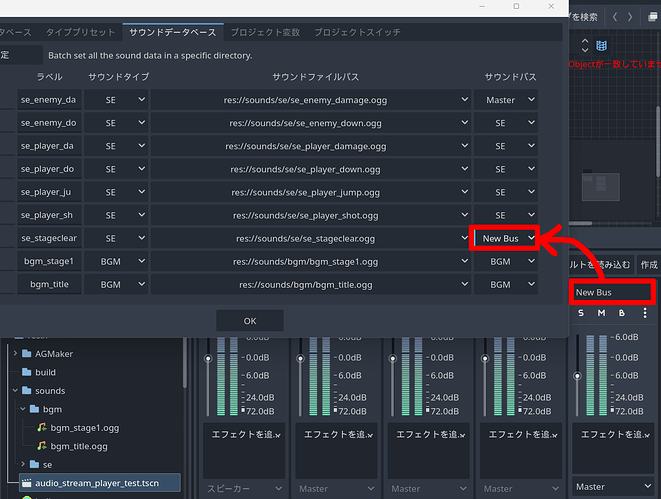Click the blue 3D mesh icon in editor

[601, 46]
